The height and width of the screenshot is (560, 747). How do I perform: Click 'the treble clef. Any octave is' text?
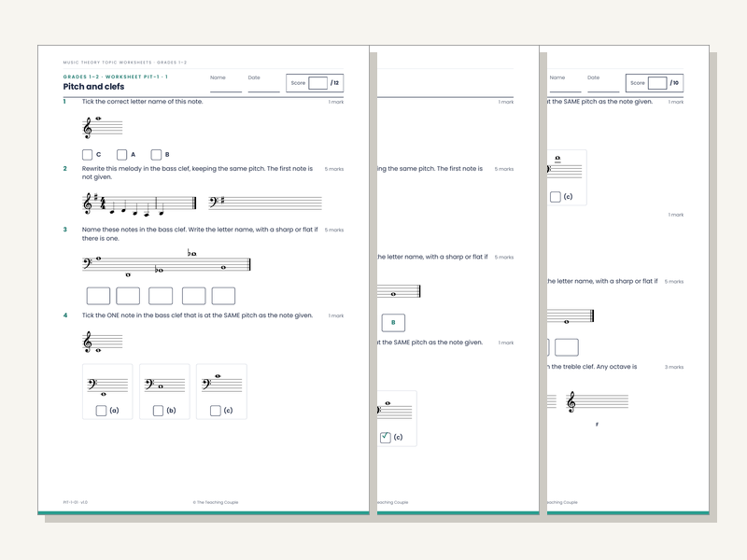pyautogui.click(x=594, y=367)
